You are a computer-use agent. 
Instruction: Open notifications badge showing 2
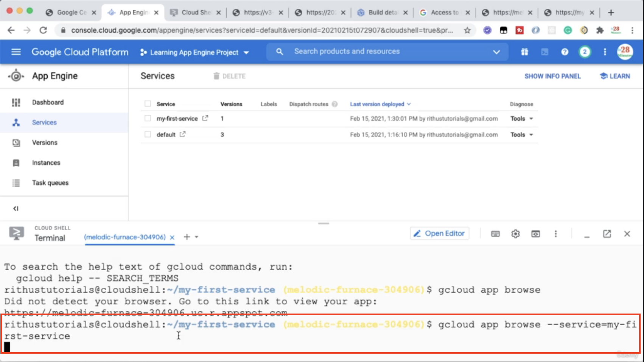coord(585,52)
